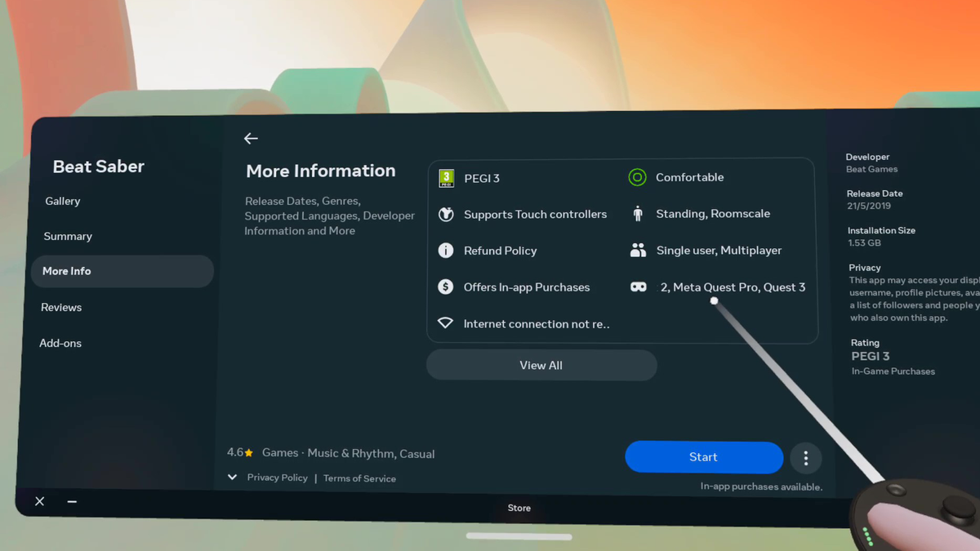Click the Standing, Roomscale play mode icon
The image size is (980, 551).
click(x=636, y=213)
